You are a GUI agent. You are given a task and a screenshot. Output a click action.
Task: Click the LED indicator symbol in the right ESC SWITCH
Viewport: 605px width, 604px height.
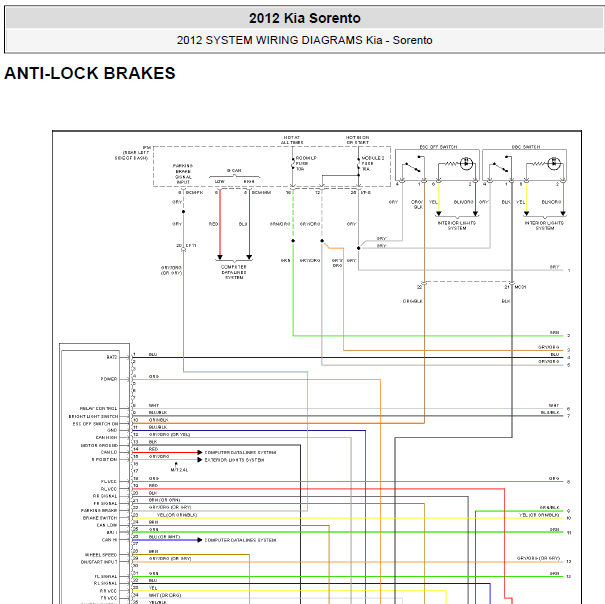[554, 163]
